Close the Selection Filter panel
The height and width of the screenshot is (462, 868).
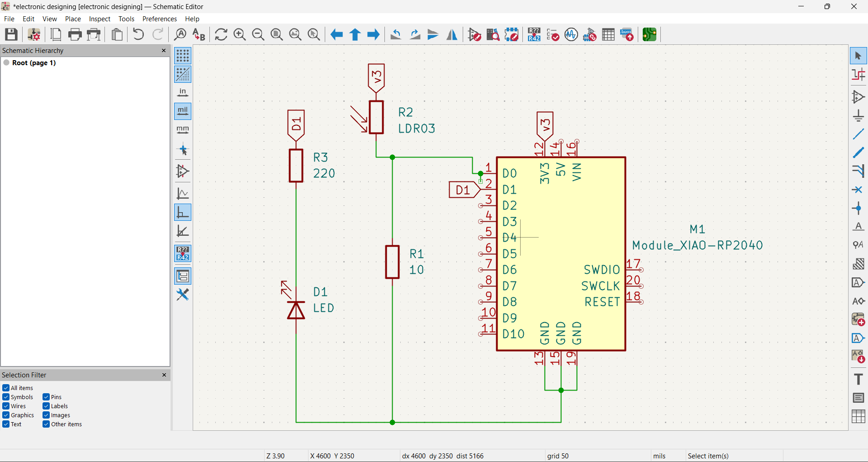coord(164,375)
